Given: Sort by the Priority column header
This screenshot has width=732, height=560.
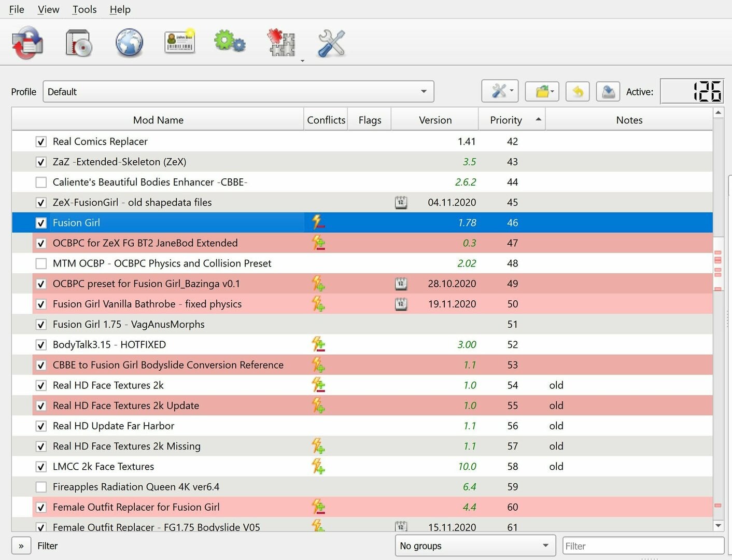Looking at the screenshot, I should (512, 120).
